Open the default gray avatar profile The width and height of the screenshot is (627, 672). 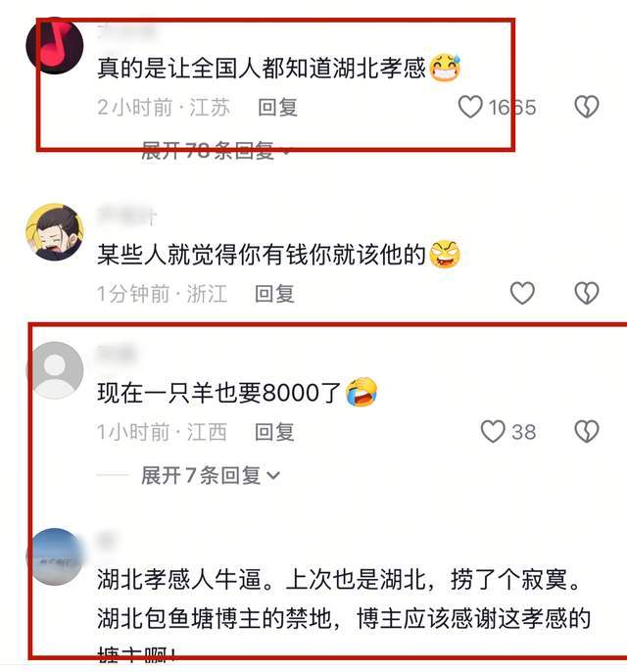[55, 370]
